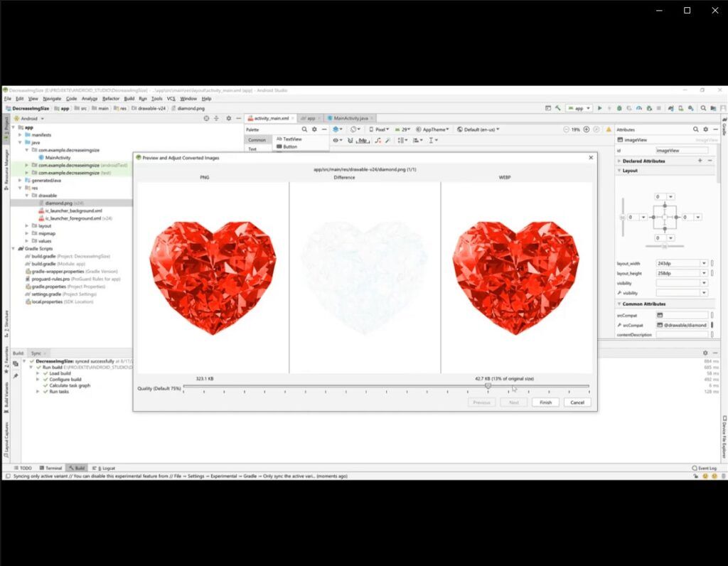Click the Project panel collapse all icon
Screen dimensions: 728x566
coord(216,119)
